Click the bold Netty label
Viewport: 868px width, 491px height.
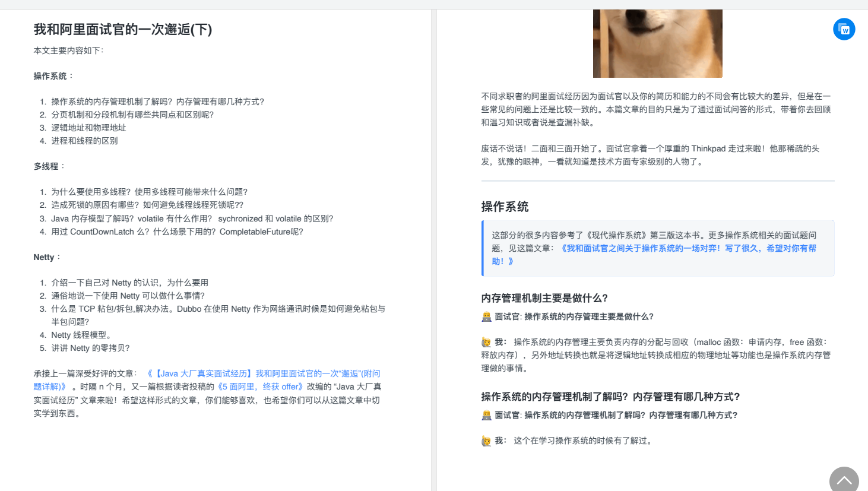pos(44,257)
